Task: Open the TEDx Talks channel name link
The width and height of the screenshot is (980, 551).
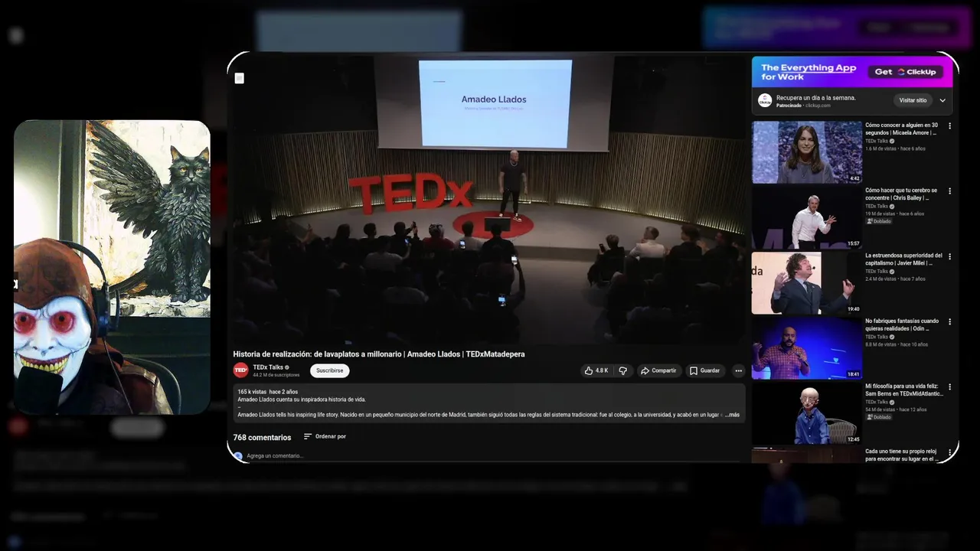Action: click(x=267, y=367)
